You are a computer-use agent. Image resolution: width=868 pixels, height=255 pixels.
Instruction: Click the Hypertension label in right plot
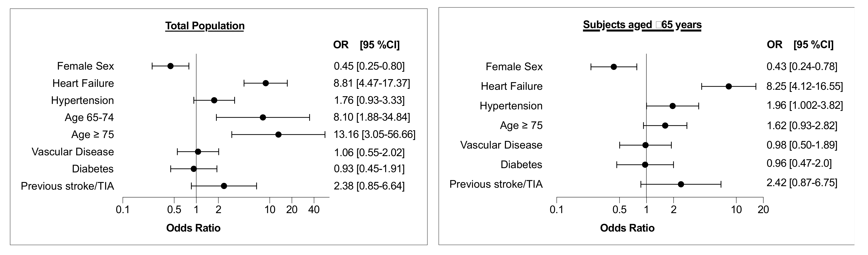tap(511, 106)
